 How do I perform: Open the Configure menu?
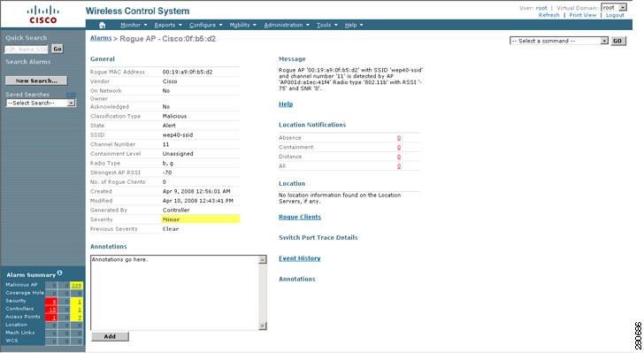point(206,25)
